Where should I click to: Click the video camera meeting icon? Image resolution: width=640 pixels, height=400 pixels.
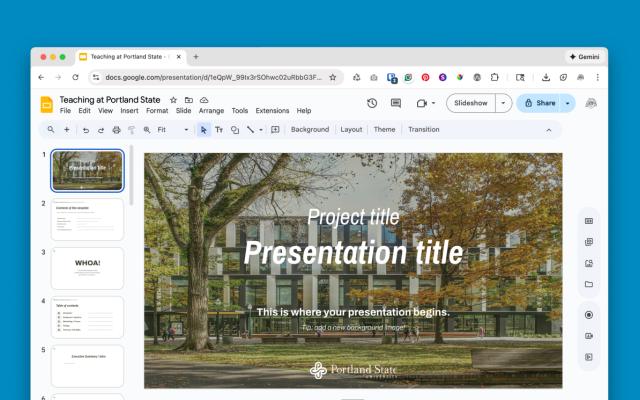422,103
